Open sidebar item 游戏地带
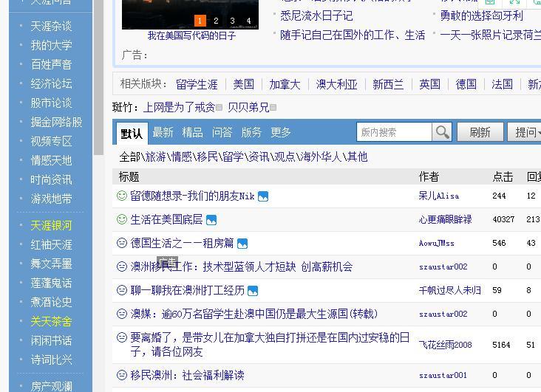The image size is (541, 392). click(51, 199)
